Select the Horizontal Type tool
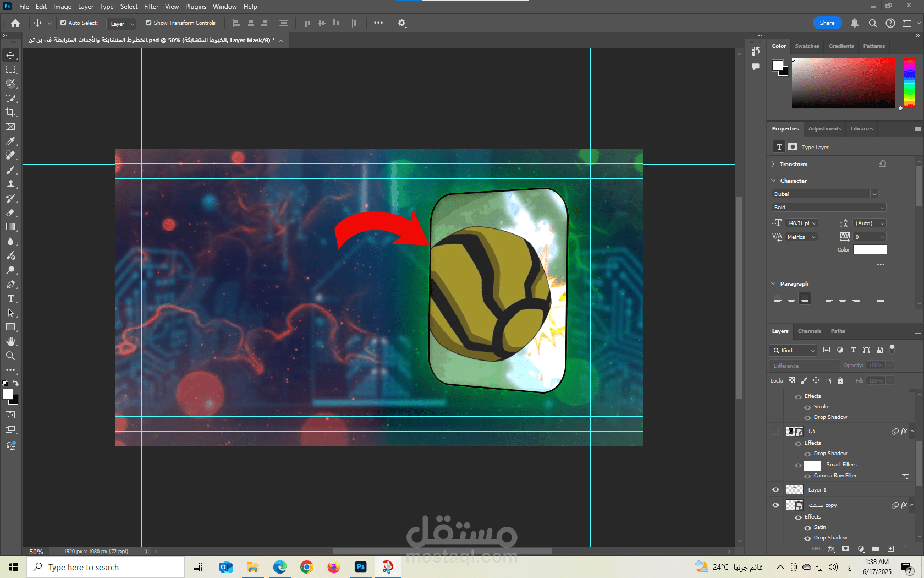 [x=10, y=298]
